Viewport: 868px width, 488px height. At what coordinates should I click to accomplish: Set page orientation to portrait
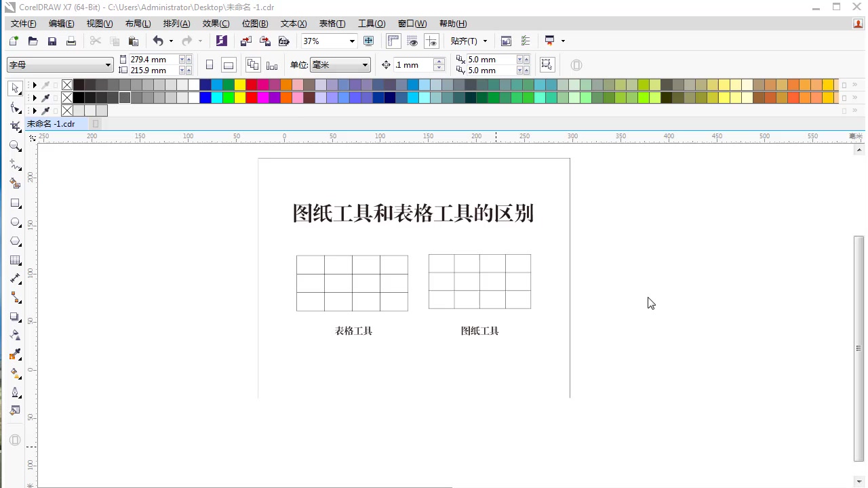210,65
